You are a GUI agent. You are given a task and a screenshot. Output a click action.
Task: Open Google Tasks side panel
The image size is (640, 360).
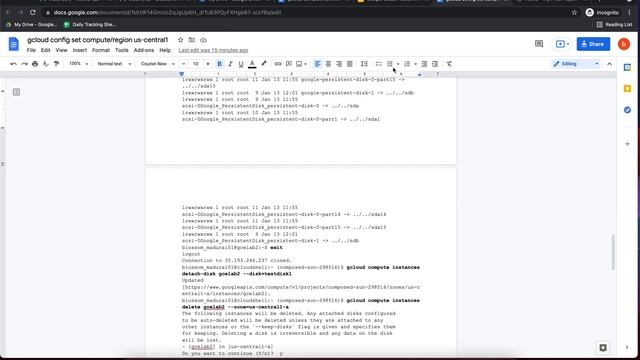pyautogui.click(x=627, y=110)
